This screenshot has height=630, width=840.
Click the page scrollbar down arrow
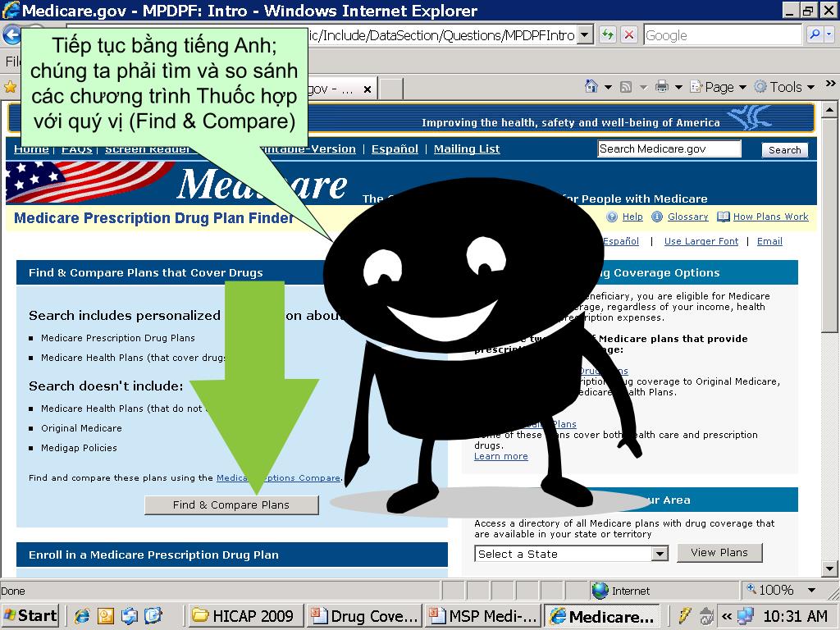[x=829, y=568]
